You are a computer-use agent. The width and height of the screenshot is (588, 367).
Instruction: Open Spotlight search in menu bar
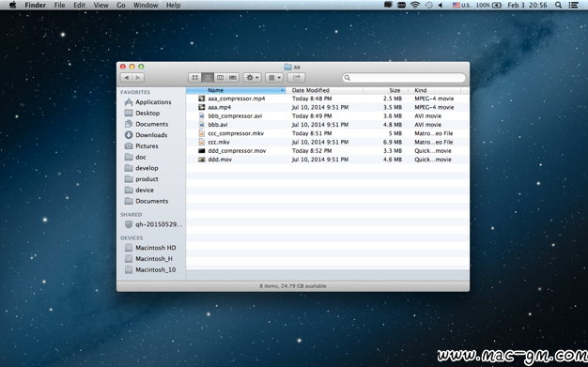[558, 5]
